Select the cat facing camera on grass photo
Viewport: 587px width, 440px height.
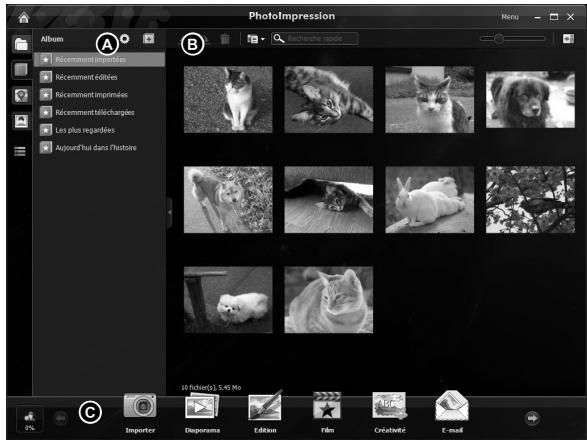tap(429, 100)
